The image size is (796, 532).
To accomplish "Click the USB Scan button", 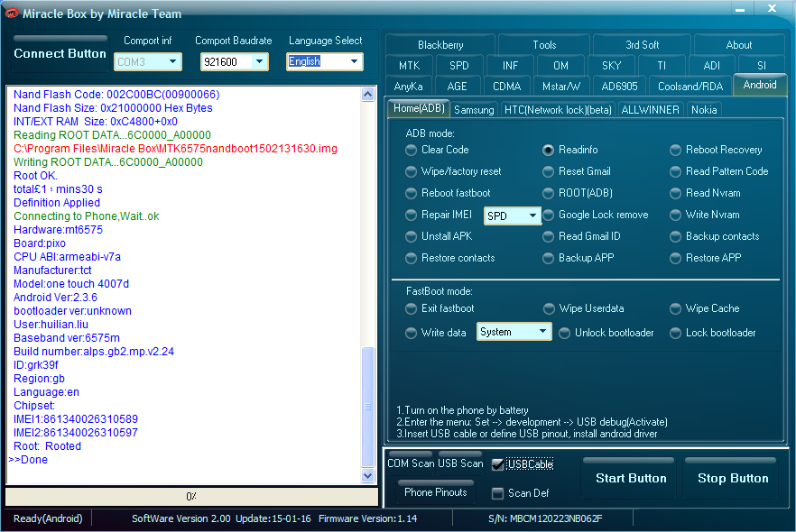I will [x=460, y=463].
